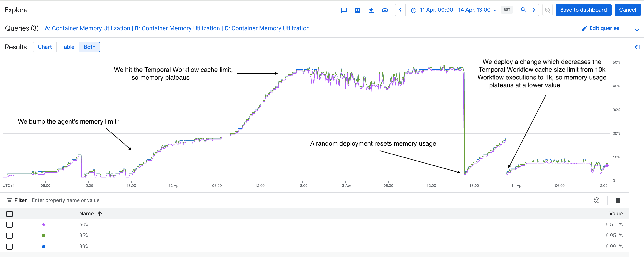Viewport: 644px width, 257px height.
Task: Click the zoom out magnifier icon
Action: [x=523, y=10]
